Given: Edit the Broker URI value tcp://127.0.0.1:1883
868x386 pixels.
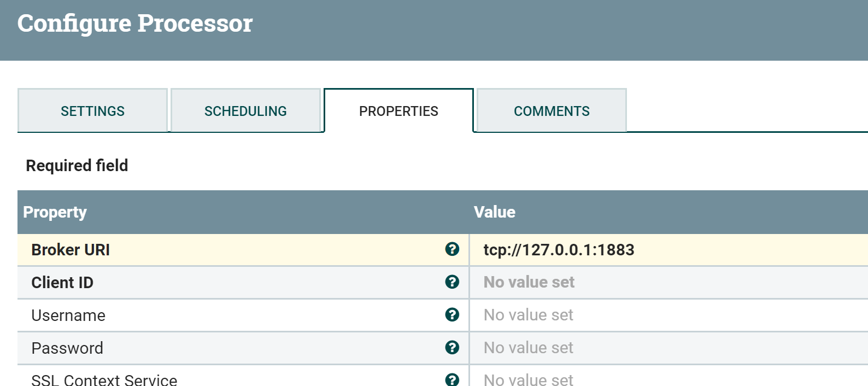Looking at the screenshot, I should tap(559, 250).
